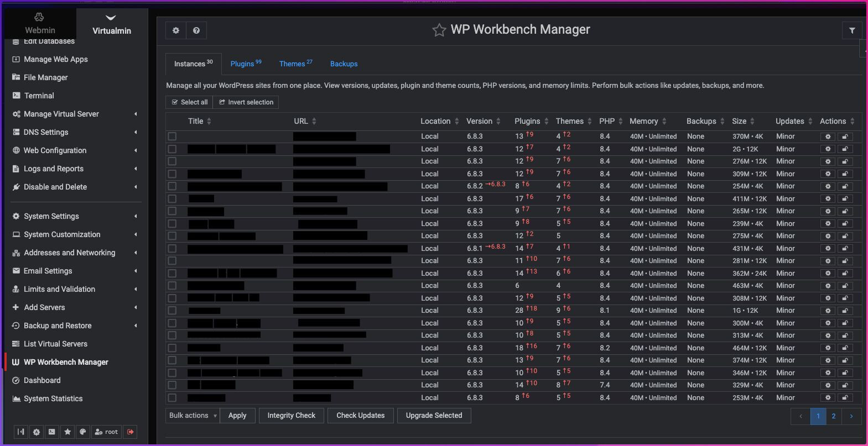Tick checkbox for the 6.8.2 version row
The width and height of the screenshot is (868, 446).
pos(173,186)
